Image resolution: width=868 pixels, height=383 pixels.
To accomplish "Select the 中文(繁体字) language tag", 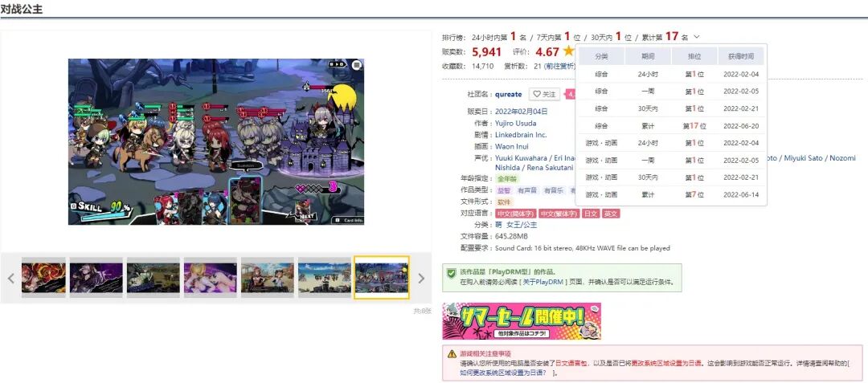I will tap(559, 214).
